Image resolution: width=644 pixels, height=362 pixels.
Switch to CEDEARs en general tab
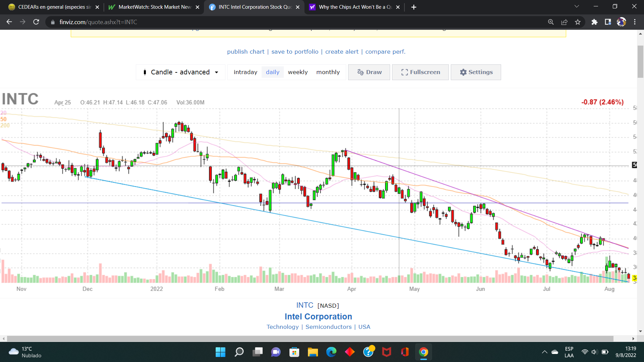(54, 7)
